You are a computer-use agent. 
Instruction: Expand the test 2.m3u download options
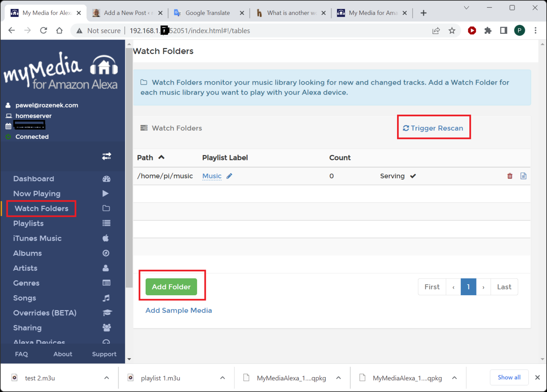tap(106, 378)
